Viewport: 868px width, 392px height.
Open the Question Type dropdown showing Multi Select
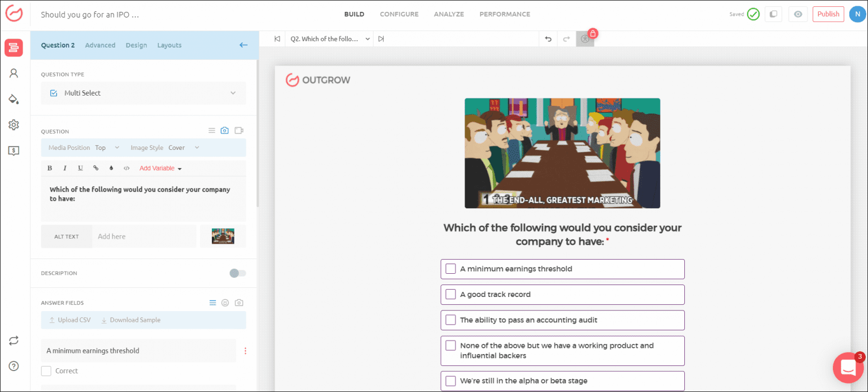(143, 93)
